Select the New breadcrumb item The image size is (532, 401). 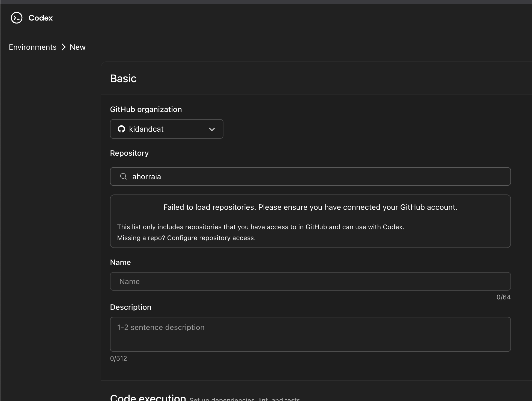tap(77, 47)
